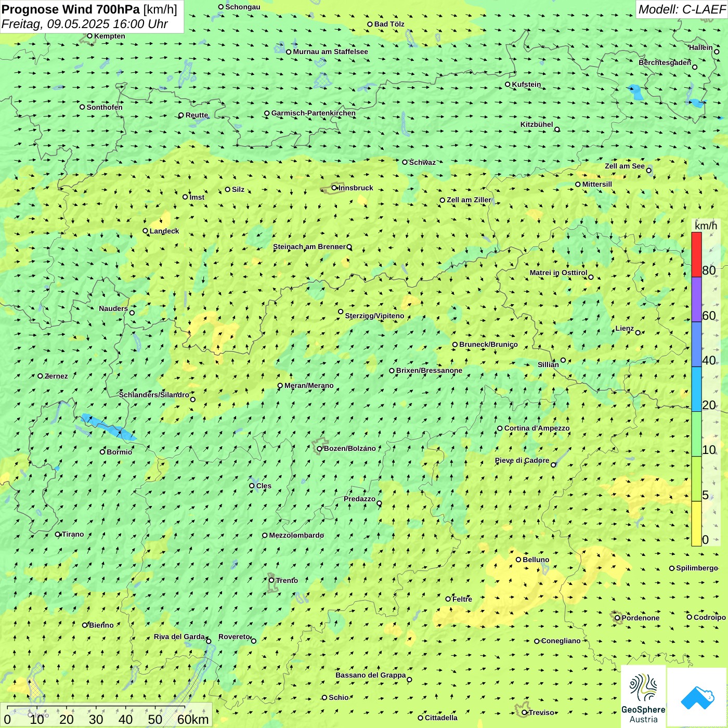Click the red 80 km/h legend swatch
Viewport: 728px width, 728px height.
696,254
